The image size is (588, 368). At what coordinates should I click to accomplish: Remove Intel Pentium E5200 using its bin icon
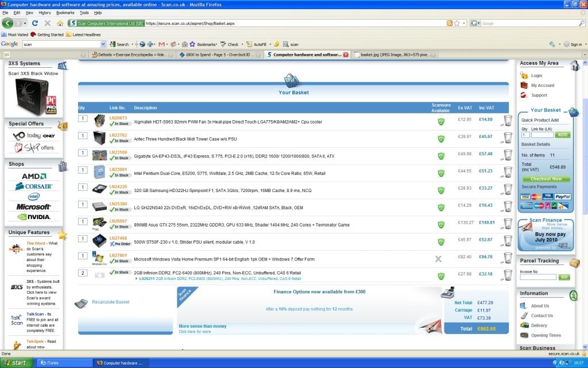(x=508, y=172)
